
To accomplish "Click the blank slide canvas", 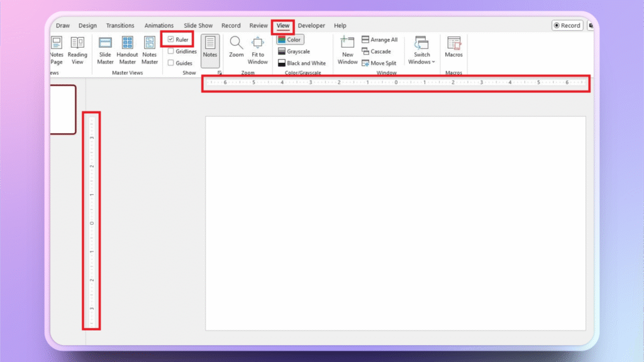I will click(x=395, y=223).
